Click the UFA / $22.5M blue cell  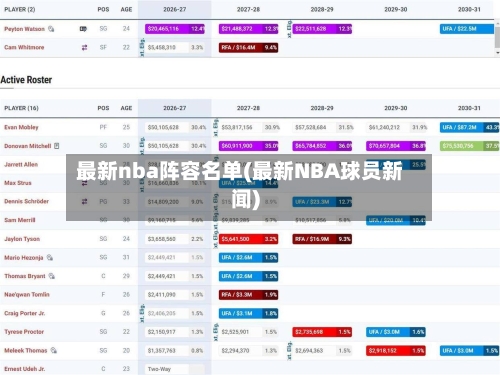pos(467,29)
